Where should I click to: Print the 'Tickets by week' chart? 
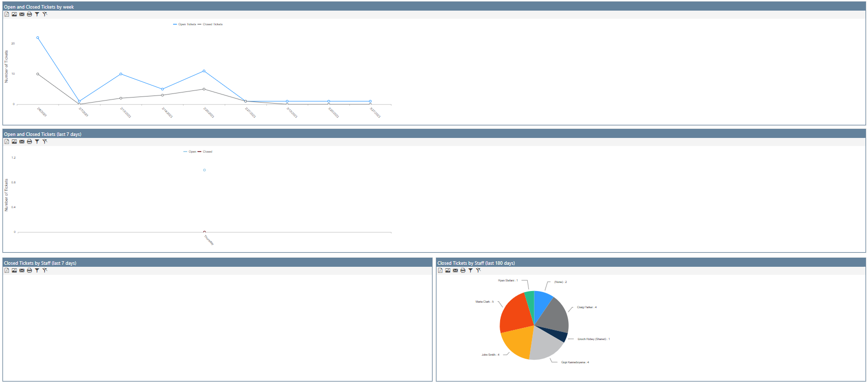[x=29, y=14]
